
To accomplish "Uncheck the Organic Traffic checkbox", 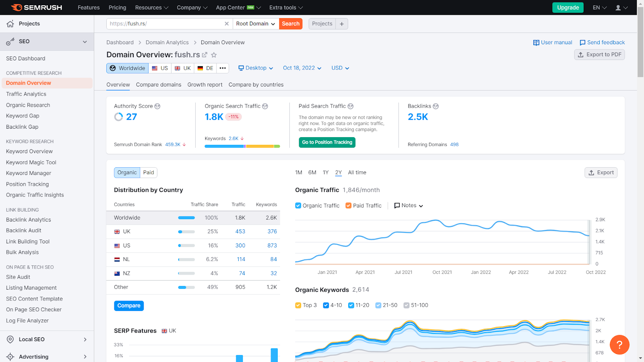I will pyautogui.click(x=298, y=206).
